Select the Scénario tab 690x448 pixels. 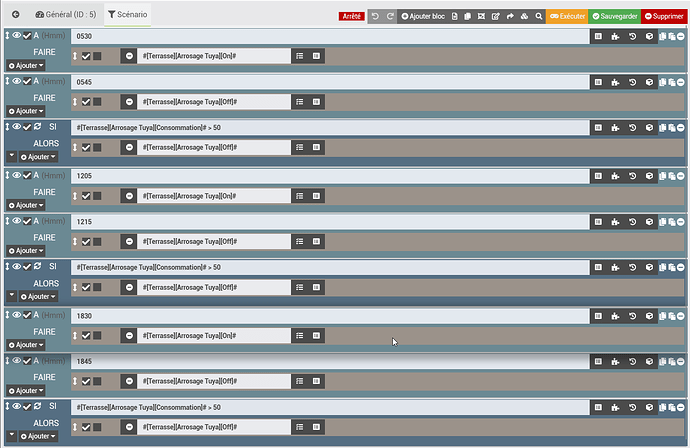tap(128, 15)
